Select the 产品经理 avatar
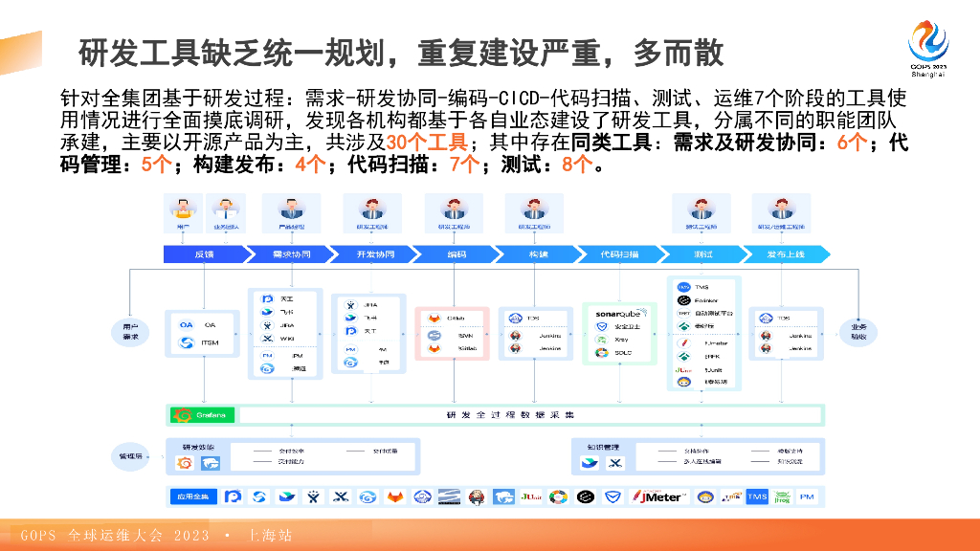Screen dimensions: 980x551 coord(291,209)
